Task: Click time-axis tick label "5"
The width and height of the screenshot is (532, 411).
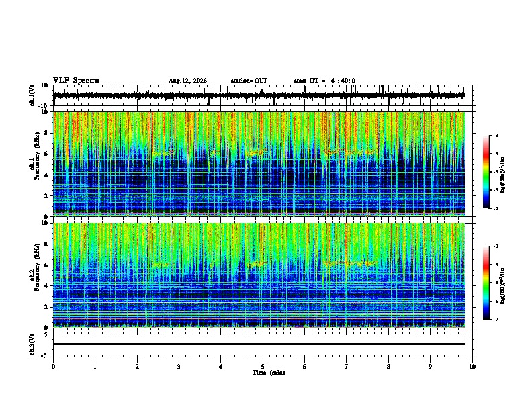Action: [263, 367]
